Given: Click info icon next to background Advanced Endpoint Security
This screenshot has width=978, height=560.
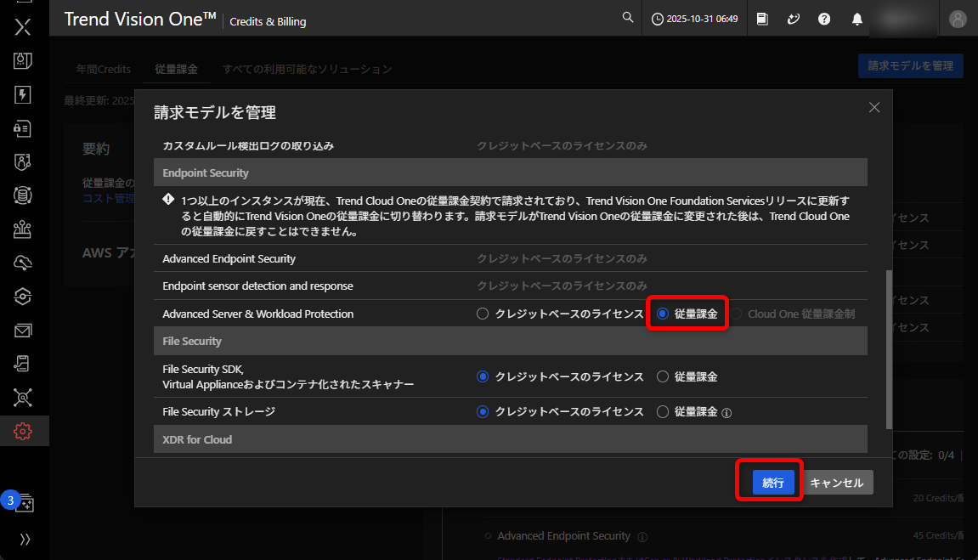Looking at the screenshot, I should pos(642,537).
